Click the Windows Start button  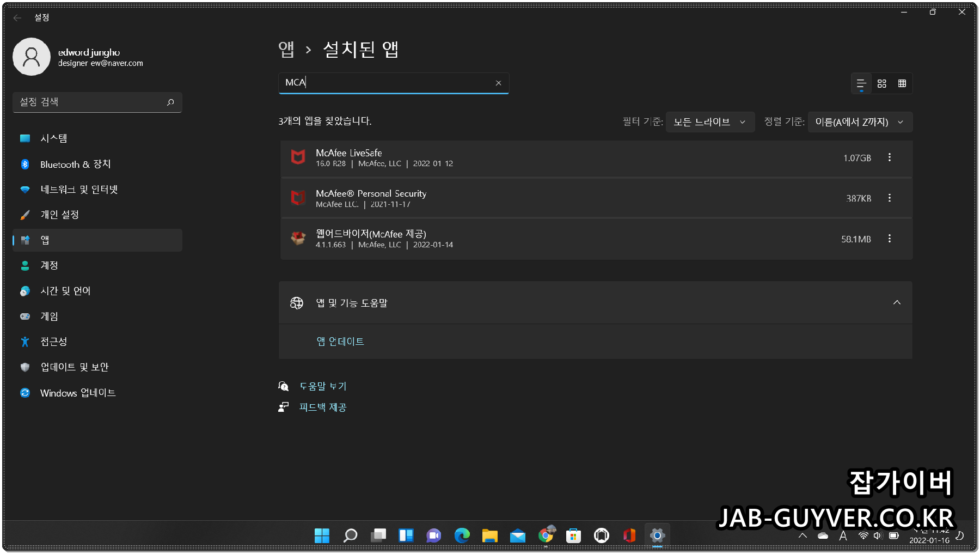tap(322, 535)
